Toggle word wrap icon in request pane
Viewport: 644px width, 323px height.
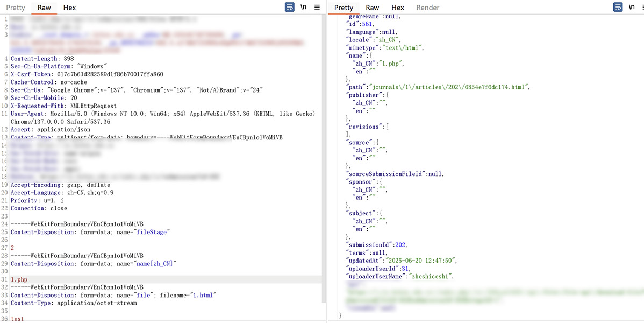click(x=290, y=7)
